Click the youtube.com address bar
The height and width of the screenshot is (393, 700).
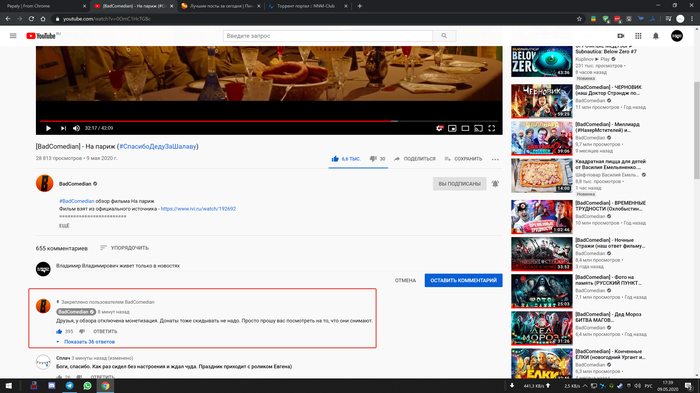[x=312, y=19]
